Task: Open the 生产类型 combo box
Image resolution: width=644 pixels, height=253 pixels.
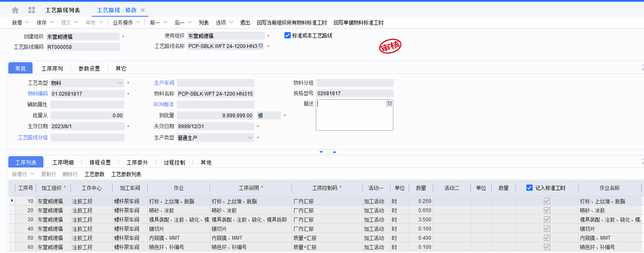Action: coord(215,138)
